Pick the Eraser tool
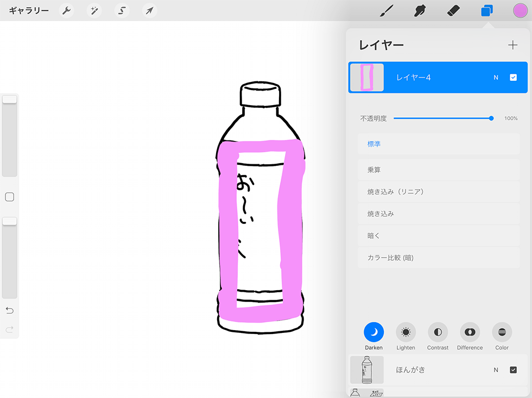The width and height of the screenshot is (532, 398). click(453, 10)
